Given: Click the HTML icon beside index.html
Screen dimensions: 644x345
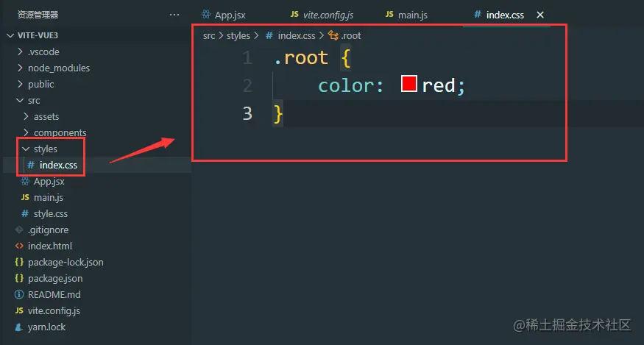Looking at the screenshot, I should [19, 246].
